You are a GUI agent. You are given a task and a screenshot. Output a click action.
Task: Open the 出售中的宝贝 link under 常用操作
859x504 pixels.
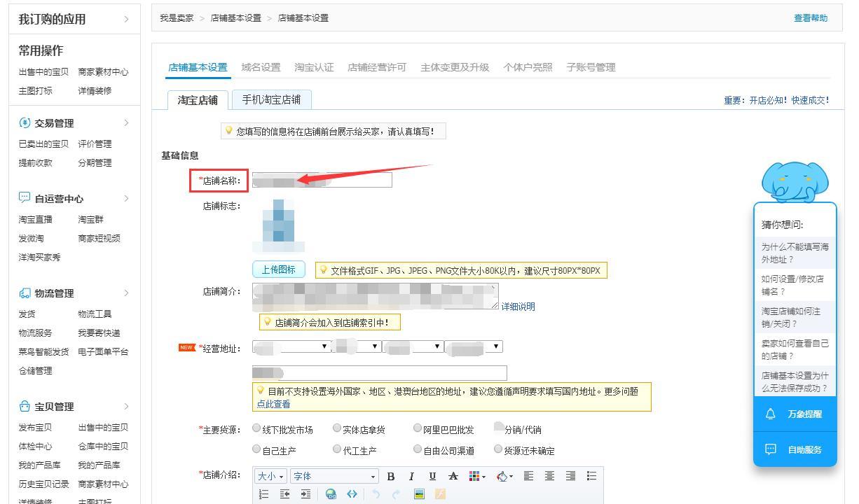pyautogui.click(x=43, y=71)
